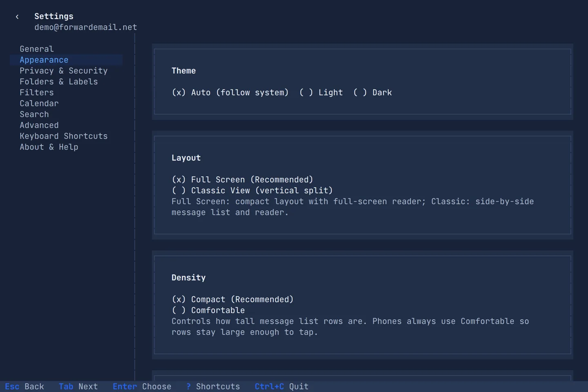Click ? Shortcuts in status bar
This screenshot has height=392, width=588.
tap(213, 387)
